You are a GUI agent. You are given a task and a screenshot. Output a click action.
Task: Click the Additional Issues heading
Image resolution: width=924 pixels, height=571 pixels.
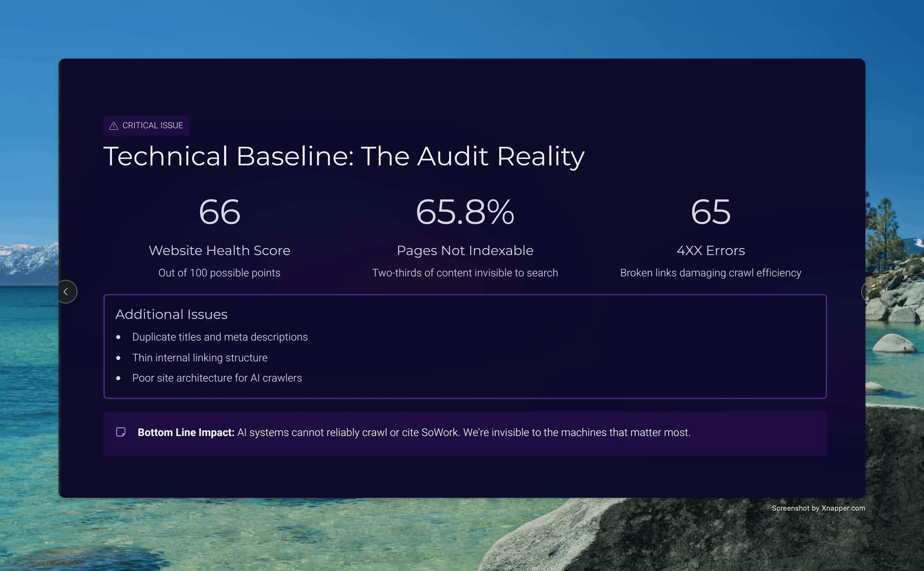(x=171, y=314)
